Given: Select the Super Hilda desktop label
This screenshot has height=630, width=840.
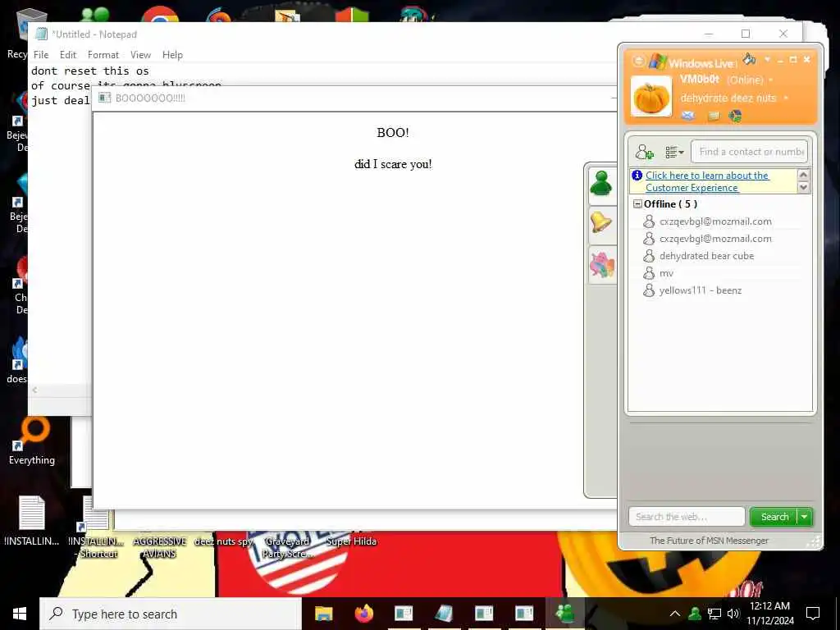Looking at the screenshot, I should (351, 541).
